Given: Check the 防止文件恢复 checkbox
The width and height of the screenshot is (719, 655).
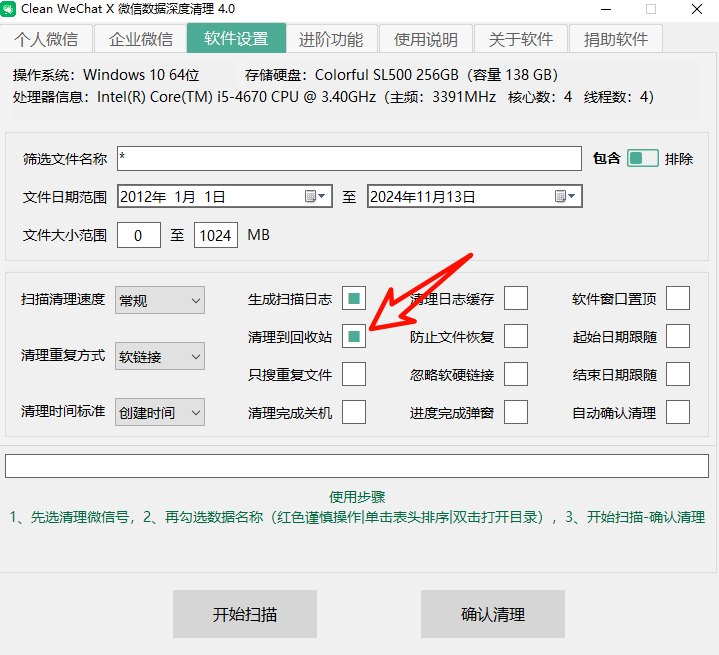Looking at the screenshot, I should [516, 336].
